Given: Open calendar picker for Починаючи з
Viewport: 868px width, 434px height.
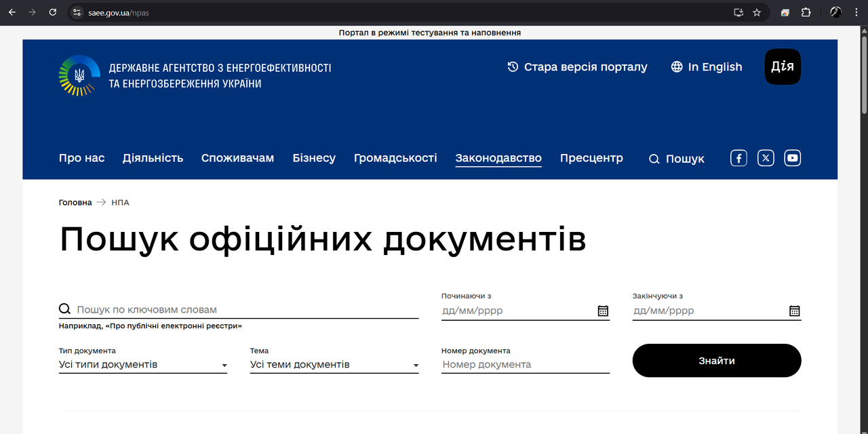Looking at the screenshot, I should pos(603,311).
